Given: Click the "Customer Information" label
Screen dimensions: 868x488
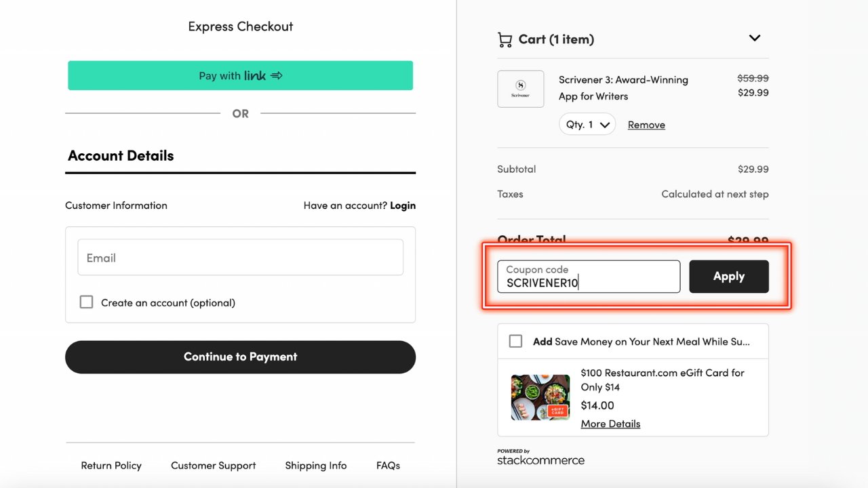Looking at the screenshot, I should click(116, 205).
